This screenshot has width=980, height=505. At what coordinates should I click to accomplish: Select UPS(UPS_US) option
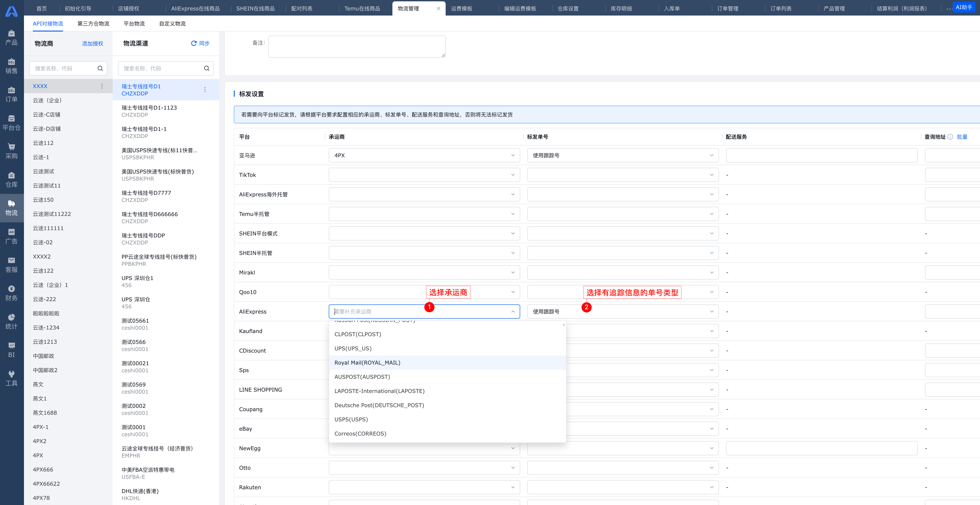click(x=447, y=349)
